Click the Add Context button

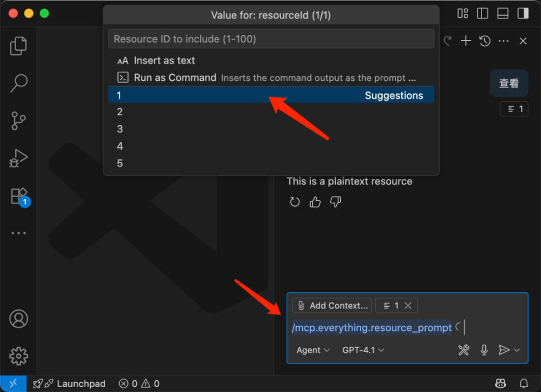click(x=333, y=306)
